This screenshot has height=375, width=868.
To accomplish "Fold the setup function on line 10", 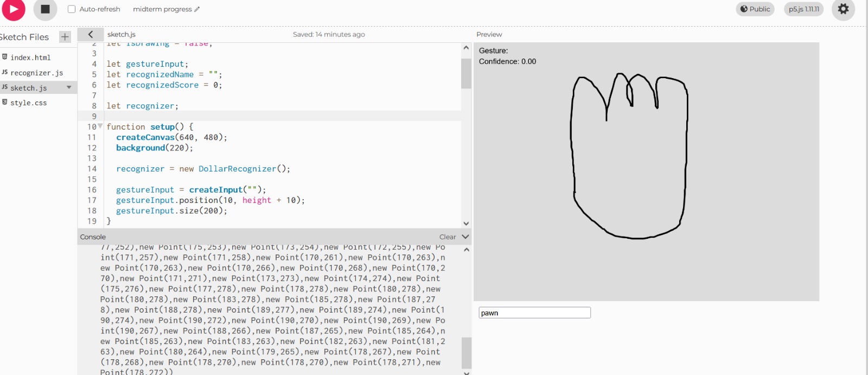I will pos(100,126).
